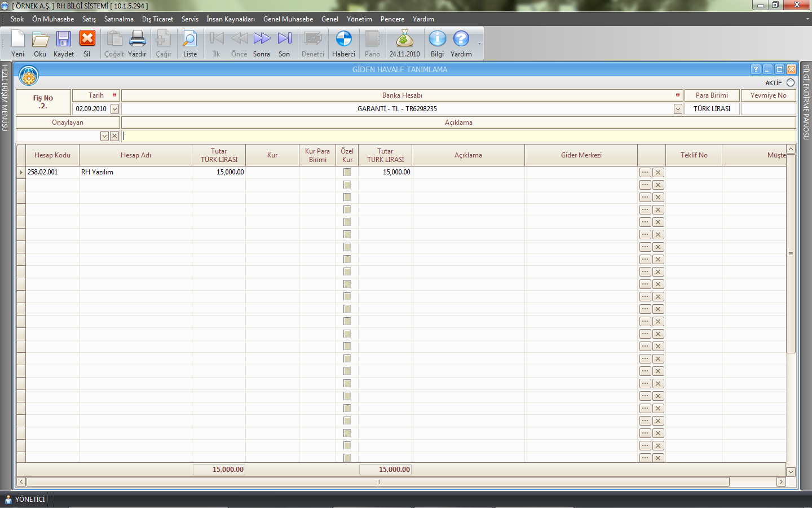Open the İnsan Kaynakları menu
The height and width of the screenshot is (508, 812).
point(230,19)
